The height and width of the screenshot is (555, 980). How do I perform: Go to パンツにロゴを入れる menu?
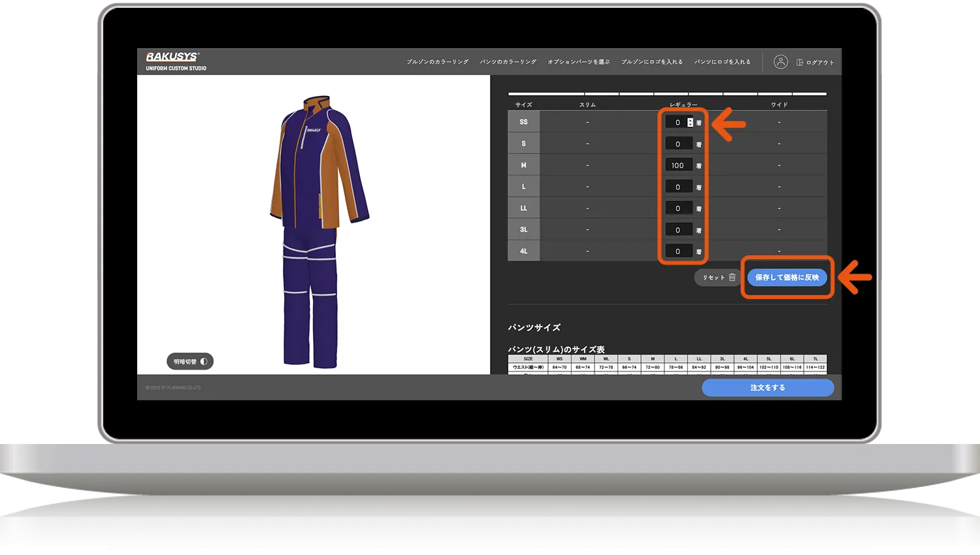[722, 62]
